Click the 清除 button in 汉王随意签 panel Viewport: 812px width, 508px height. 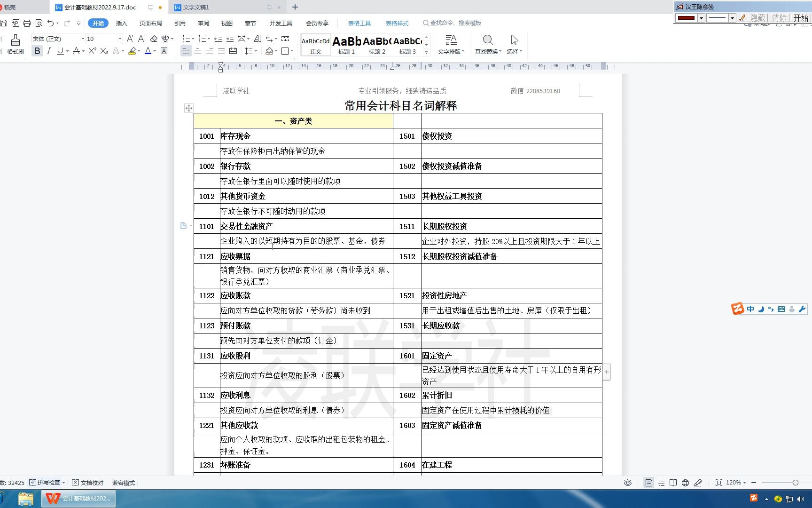pyautogui.click(x=779, y=18)
